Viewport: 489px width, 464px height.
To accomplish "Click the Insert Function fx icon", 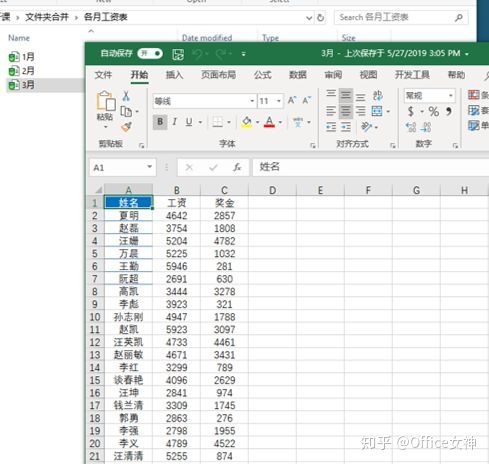I will coord(237,167).
